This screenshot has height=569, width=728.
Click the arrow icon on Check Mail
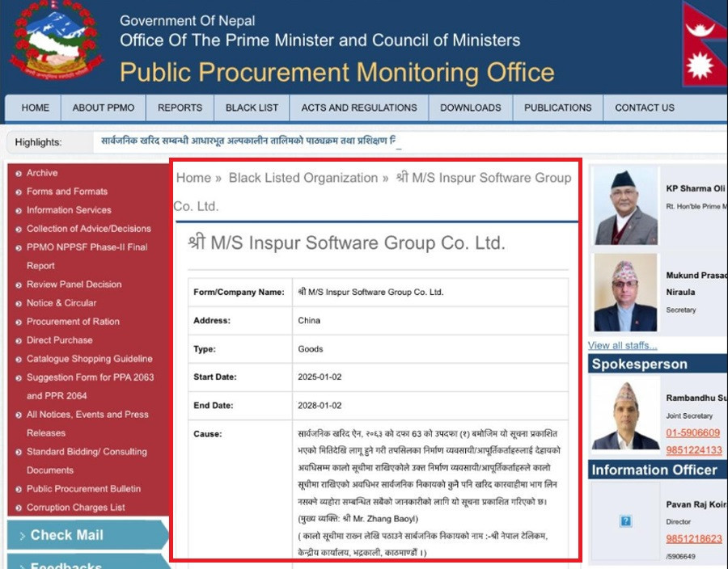[x=23, y=536]
